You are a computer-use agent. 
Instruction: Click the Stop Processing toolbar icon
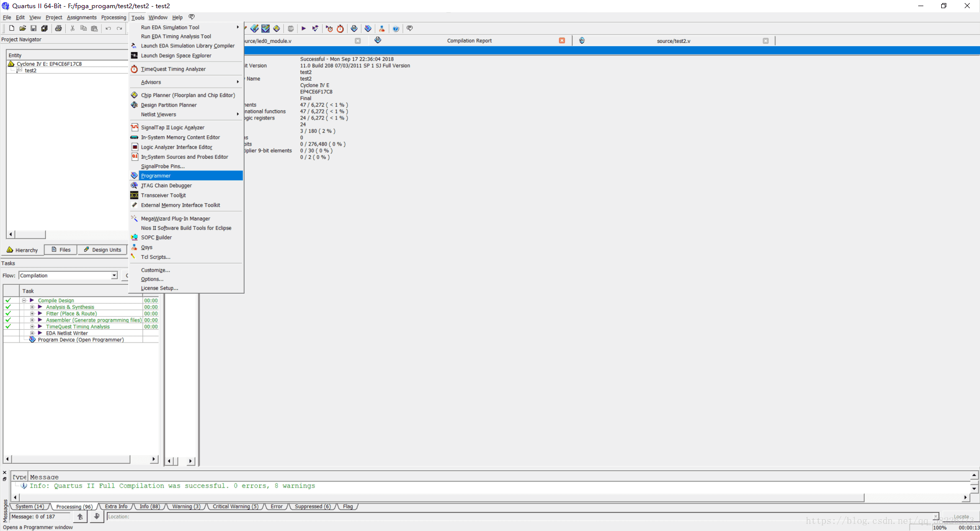pos(291,29)
